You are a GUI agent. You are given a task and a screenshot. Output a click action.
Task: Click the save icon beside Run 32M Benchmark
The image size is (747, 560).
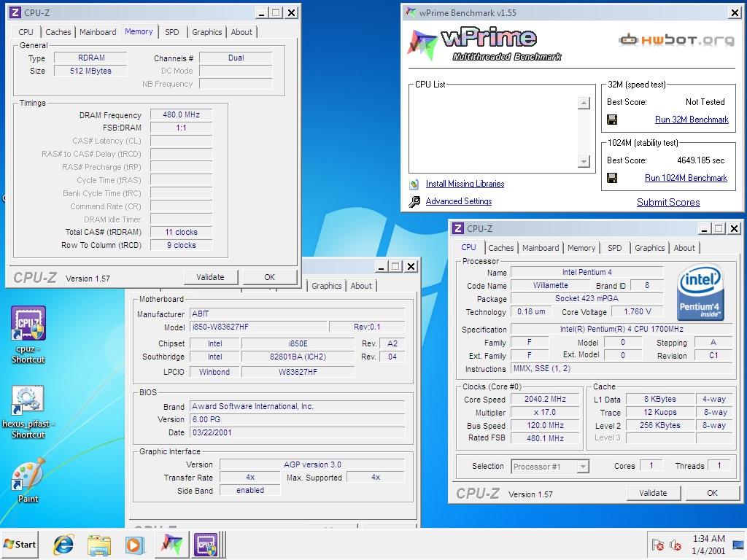point(612,120)
